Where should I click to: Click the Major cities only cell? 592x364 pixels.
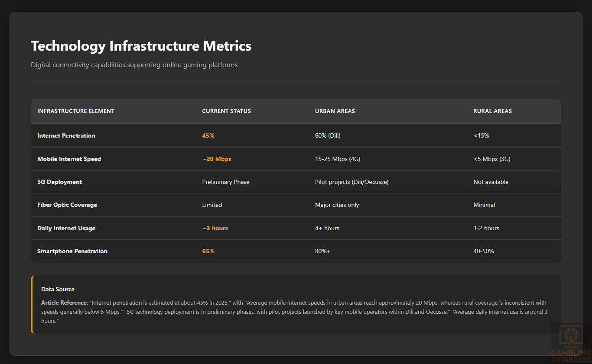click(337, 205)
